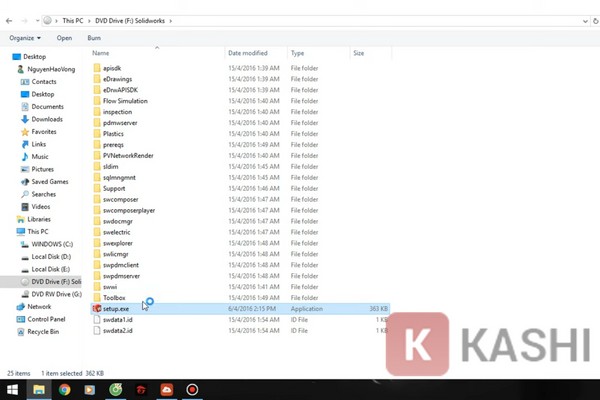Select the Support folder icon
This screenshot has height=400, width=600.
click(x=97, y=188)
